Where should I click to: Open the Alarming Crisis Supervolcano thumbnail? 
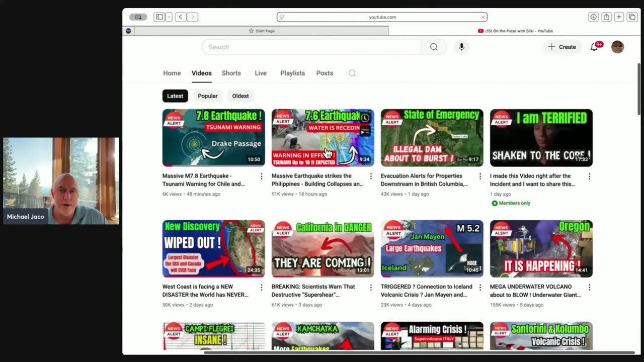point(432,336)
